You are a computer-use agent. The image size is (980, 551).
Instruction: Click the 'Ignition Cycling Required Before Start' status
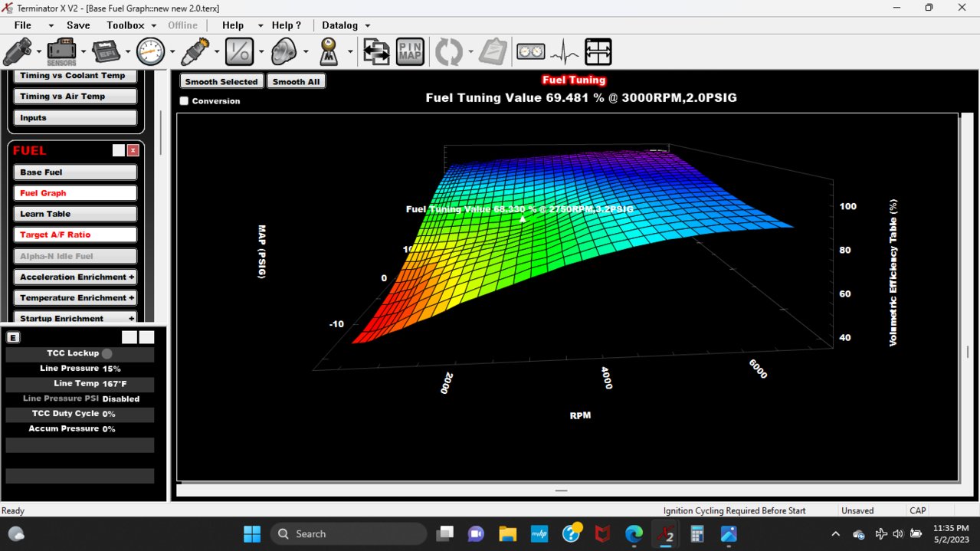tap(734, 510)
